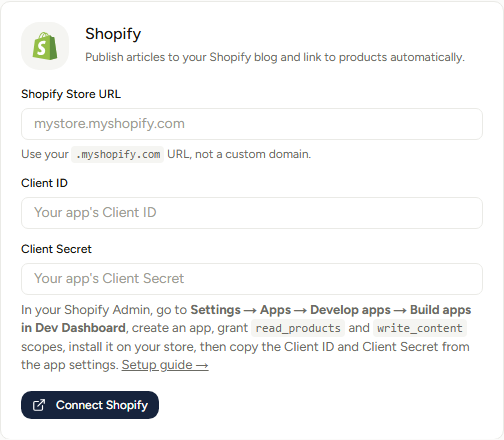This screenshot has width=504, height=440.
Task: Focus the Client Secret input field
Action: pos(252,279)
